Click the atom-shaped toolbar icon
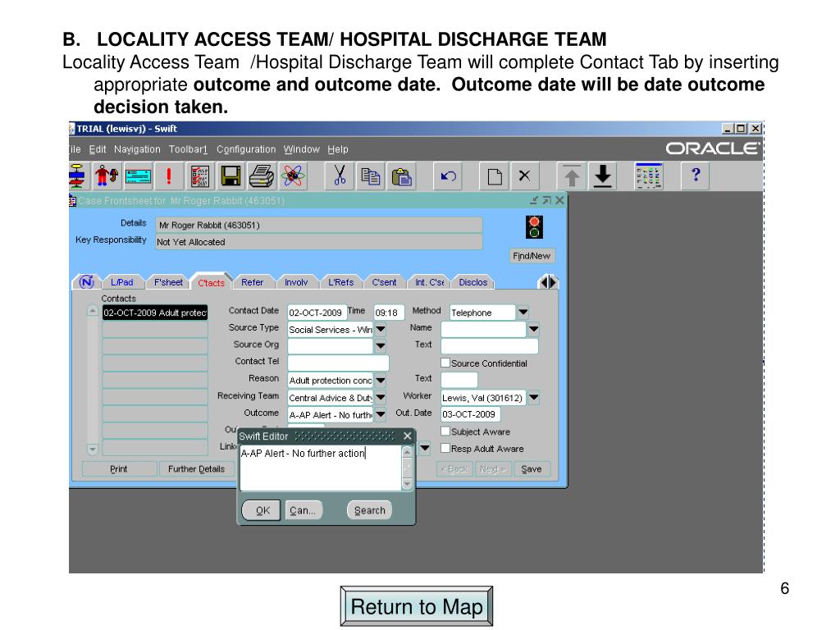Screen dimensions: 840x630 [x=293, y=176]
